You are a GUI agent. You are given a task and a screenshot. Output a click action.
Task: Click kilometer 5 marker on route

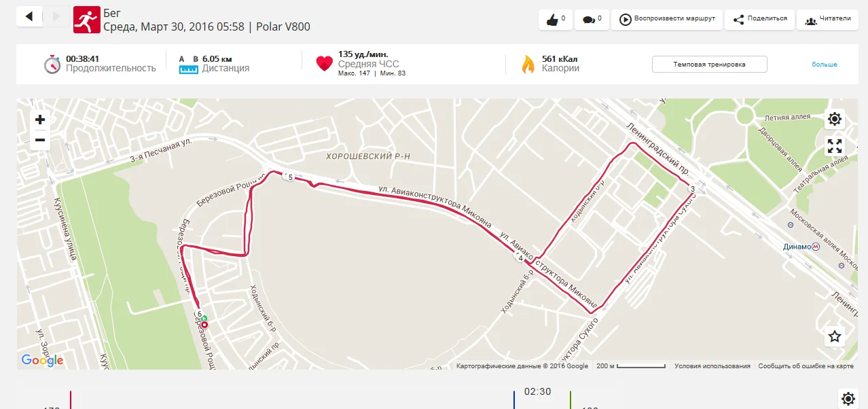pos(290,177)
